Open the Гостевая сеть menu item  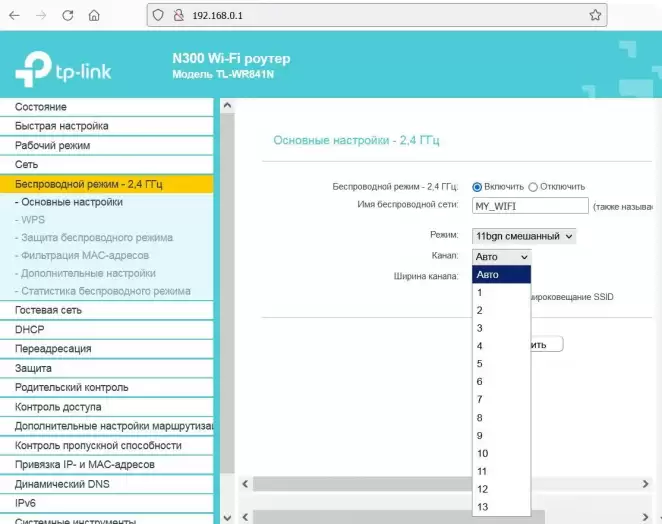click(48, 311)
